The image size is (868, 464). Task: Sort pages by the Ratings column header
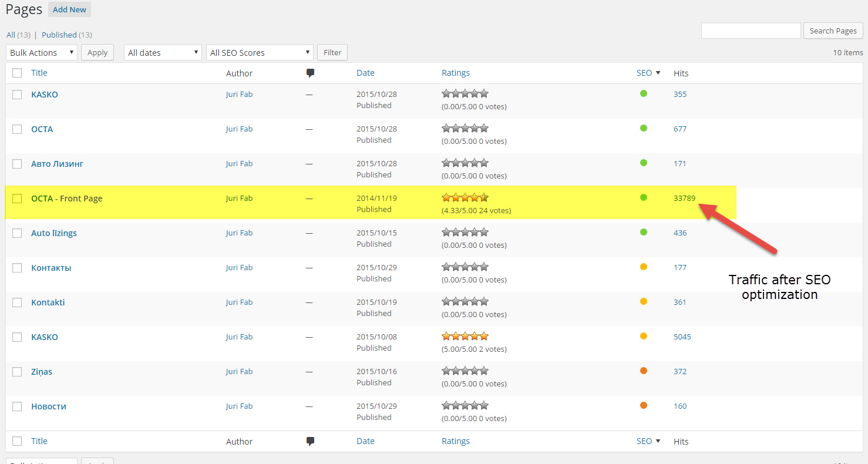(x=456, y=73)
